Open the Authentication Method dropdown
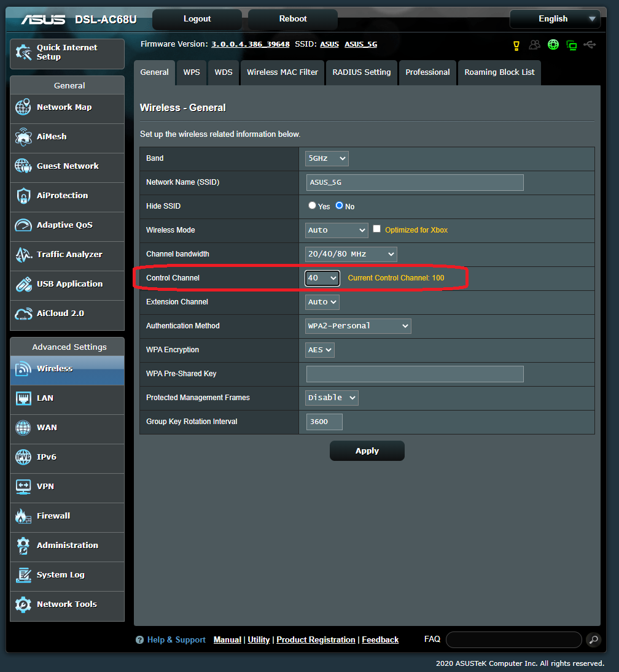The height and width of the screenshot is (672, 619). coord(358,326)
